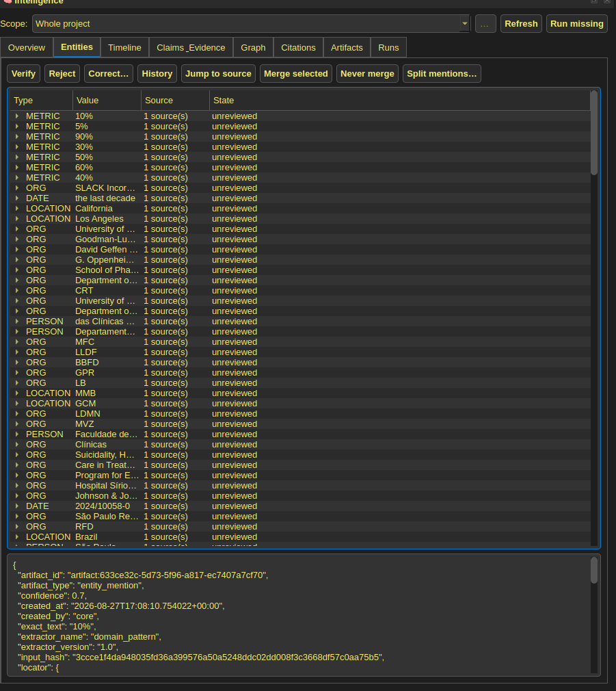616x691 pixels.
Task: Select the David Geffen … entry
Action: tap(106, 250)
